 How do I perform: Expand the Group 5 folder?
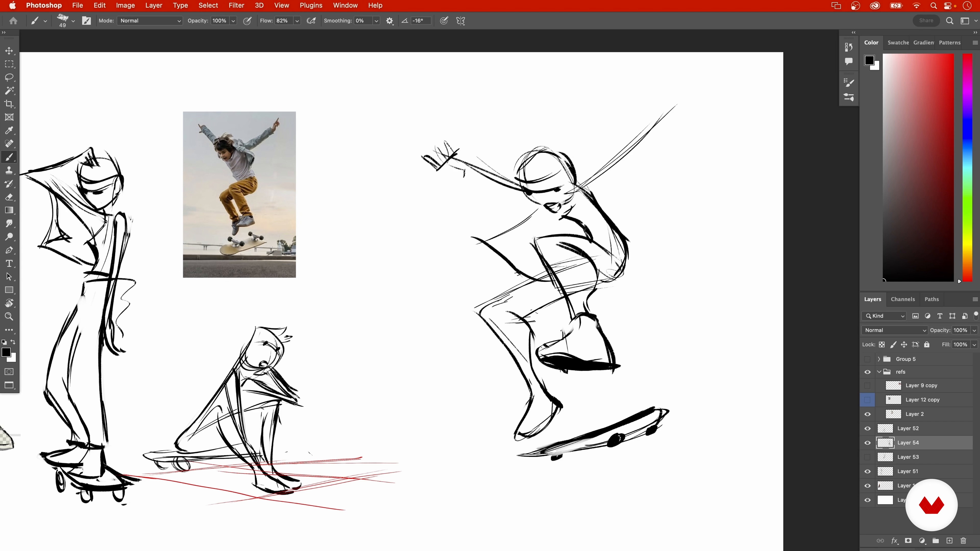tap(879, 359)
